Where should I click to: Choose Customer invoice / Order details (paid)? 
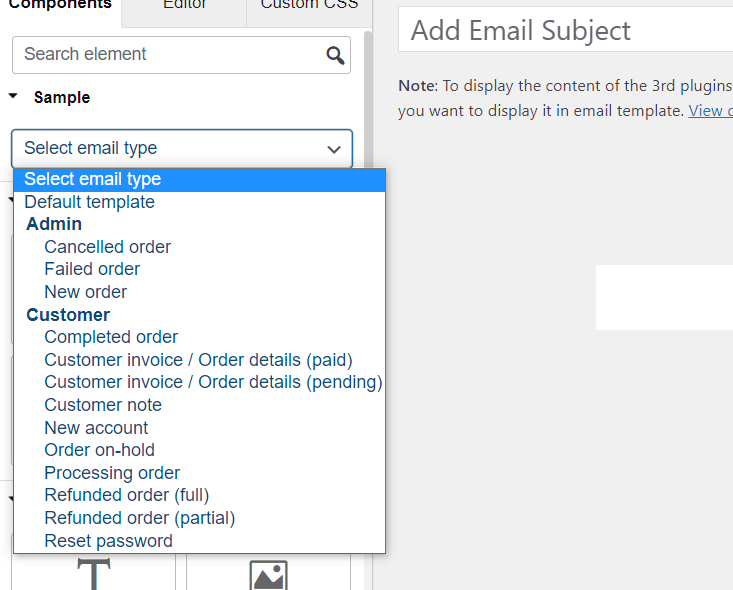pyautogui.click(x=198, y=360)
